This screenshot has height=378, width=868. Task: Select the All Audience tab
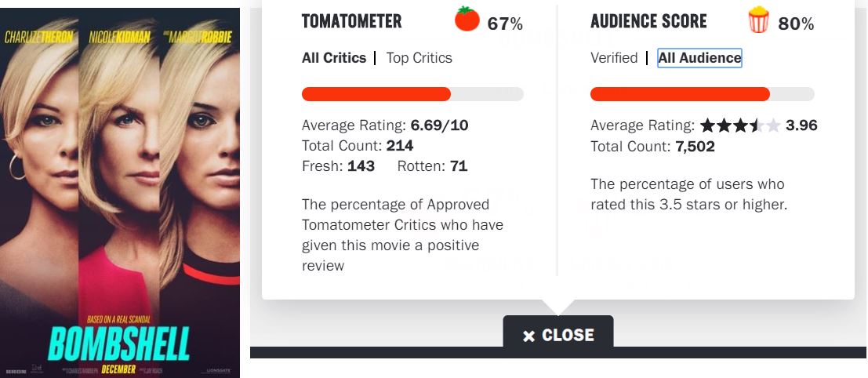(x=699, y=58)
